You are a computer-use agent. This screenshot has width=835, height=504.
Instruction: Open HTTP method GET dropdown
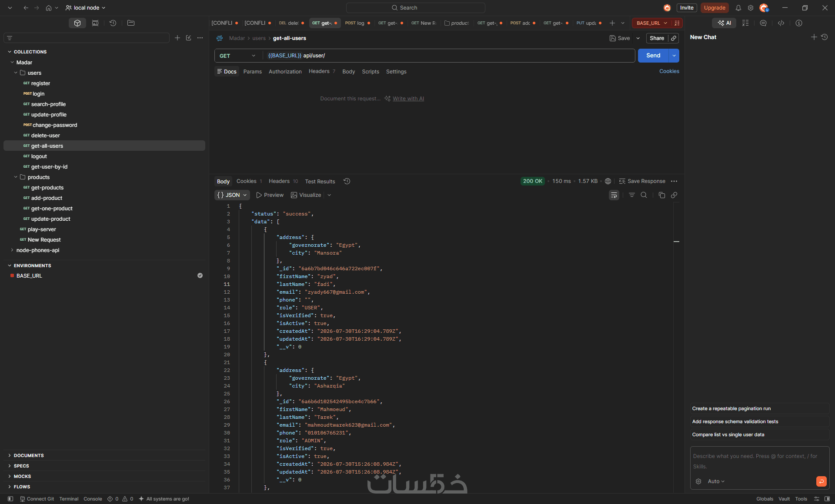[237, 56]
